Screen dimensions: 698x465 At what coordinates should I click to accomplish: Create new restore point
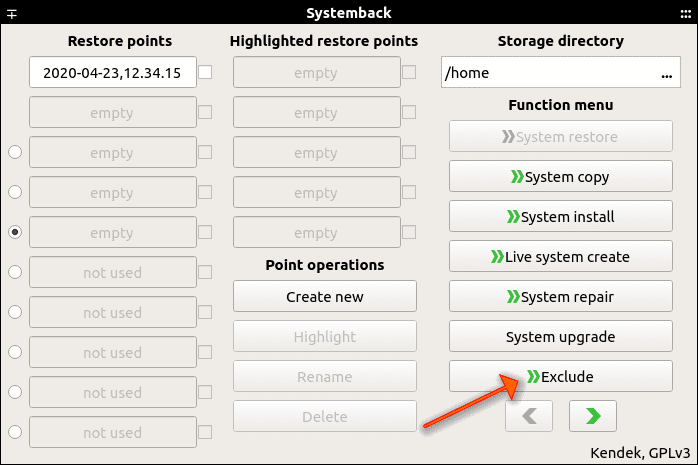click(x=325, y=296)
